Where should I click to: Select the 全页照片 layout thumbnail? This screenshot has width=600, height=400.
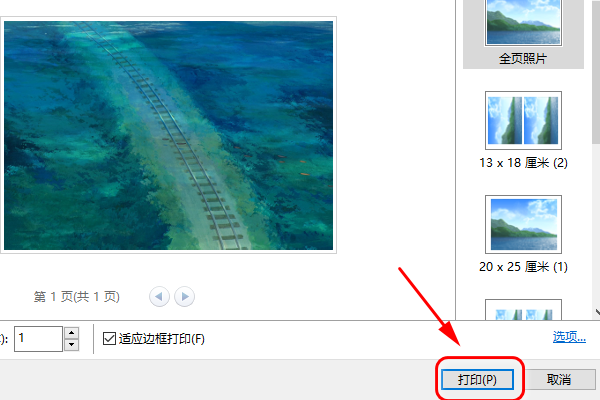point(523,23)
